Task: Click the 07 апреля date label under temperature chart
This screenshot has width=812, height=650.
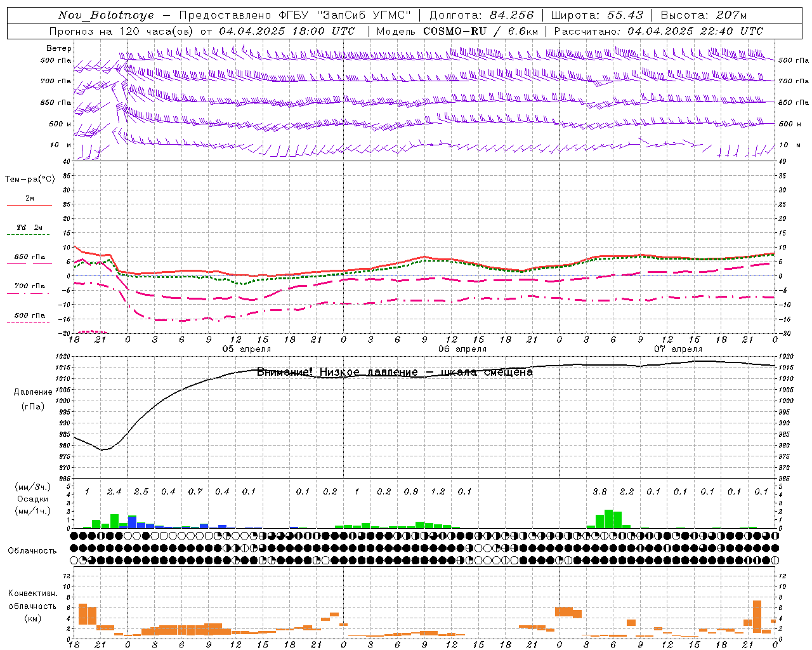Action: [678, 349]
